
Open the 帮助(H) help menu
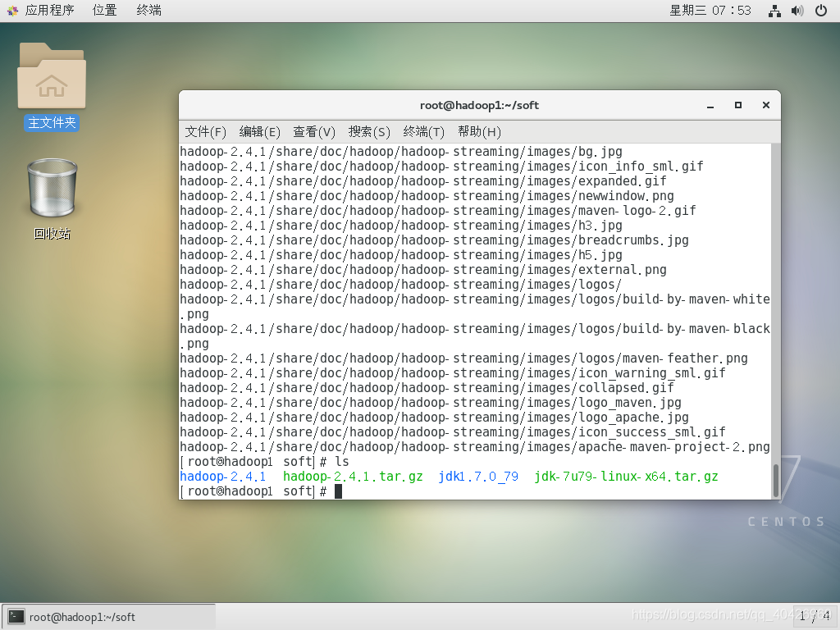pos(479,132)
